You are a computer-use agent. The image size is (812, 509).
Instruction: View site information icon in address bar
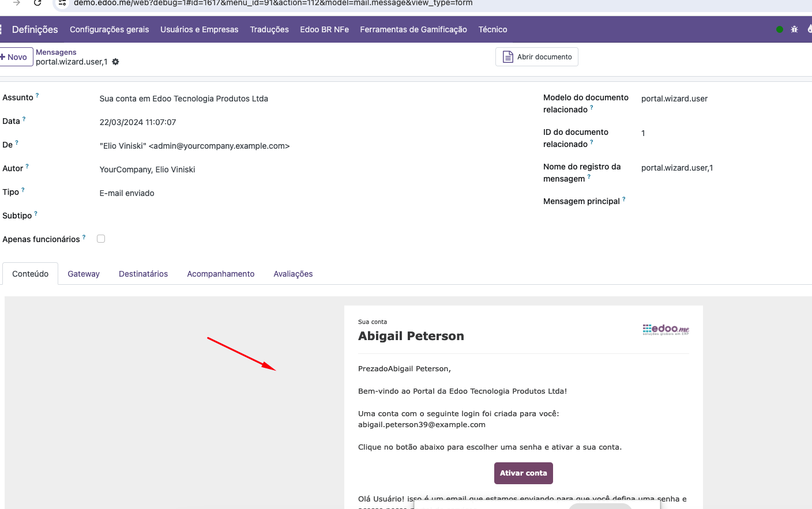[62, 3]
